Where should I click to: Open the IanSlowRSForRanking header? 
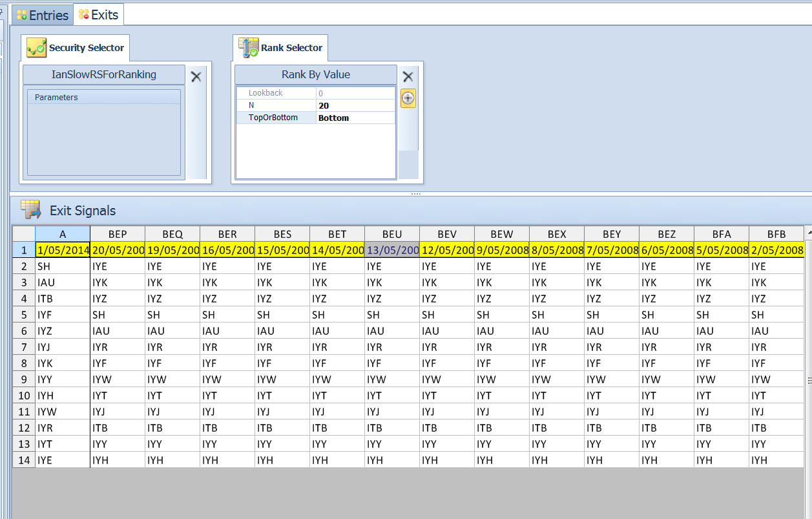pyautogui.click(x=104, y=74)
